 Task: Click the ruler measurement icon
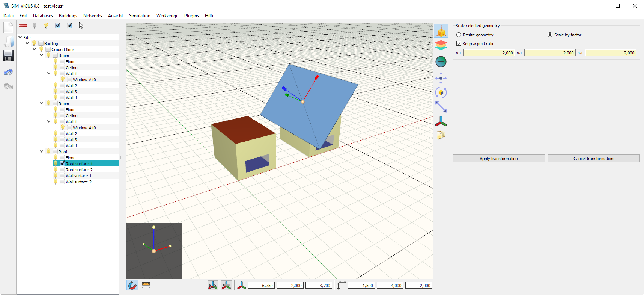click(x=146, y=285)
